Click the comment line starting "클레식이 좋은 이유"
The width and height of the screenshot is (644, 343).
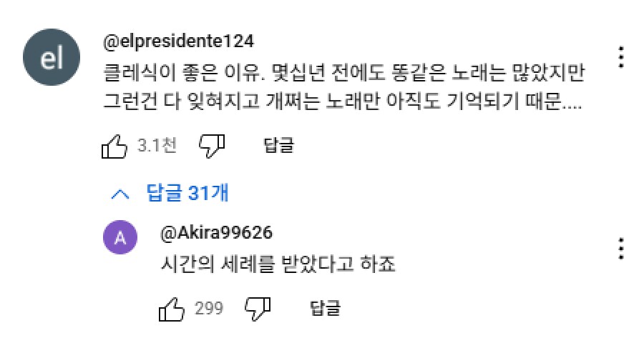point(343,74)
